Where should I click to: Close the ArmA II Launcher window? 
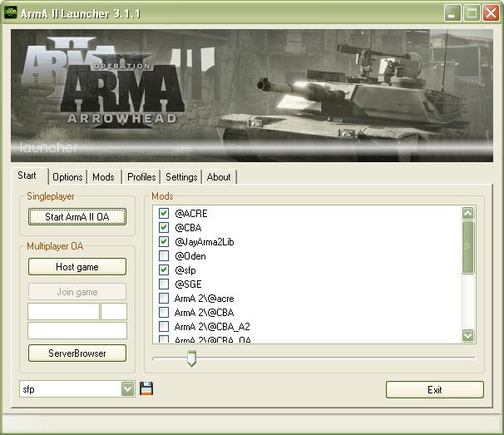tap(491, 13)
